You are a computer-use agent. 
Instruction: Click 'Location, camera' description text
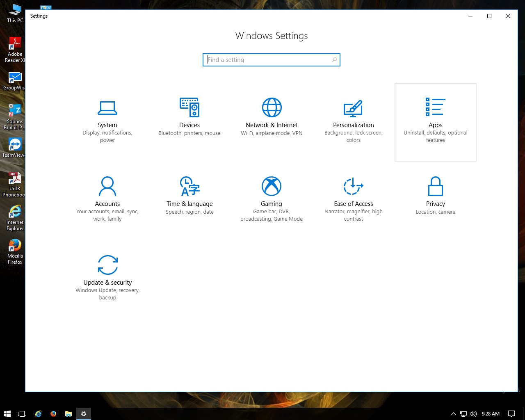tap(435, 212)
